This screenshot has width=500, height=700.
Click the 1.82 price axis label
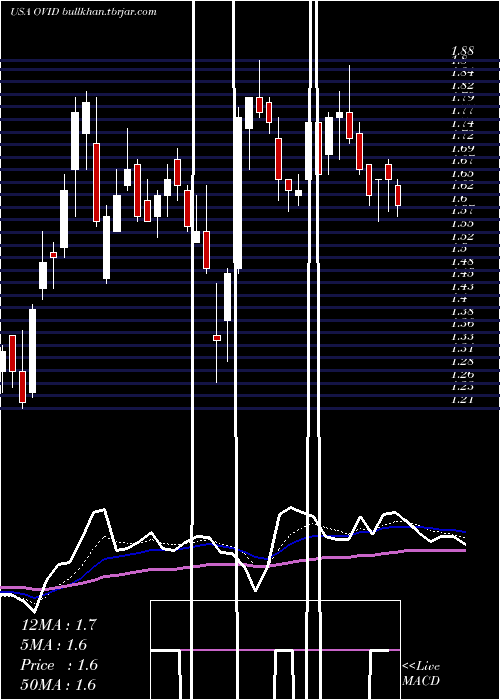(462, 85)
